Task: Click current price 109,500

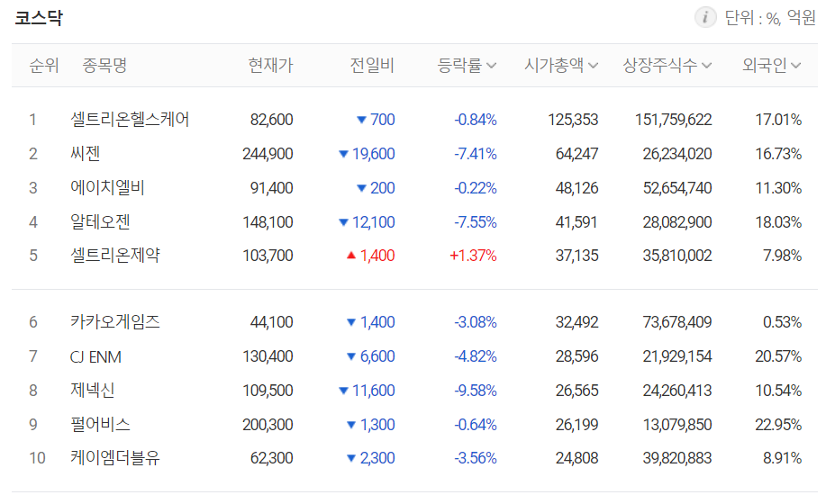Action: point(268,391)
